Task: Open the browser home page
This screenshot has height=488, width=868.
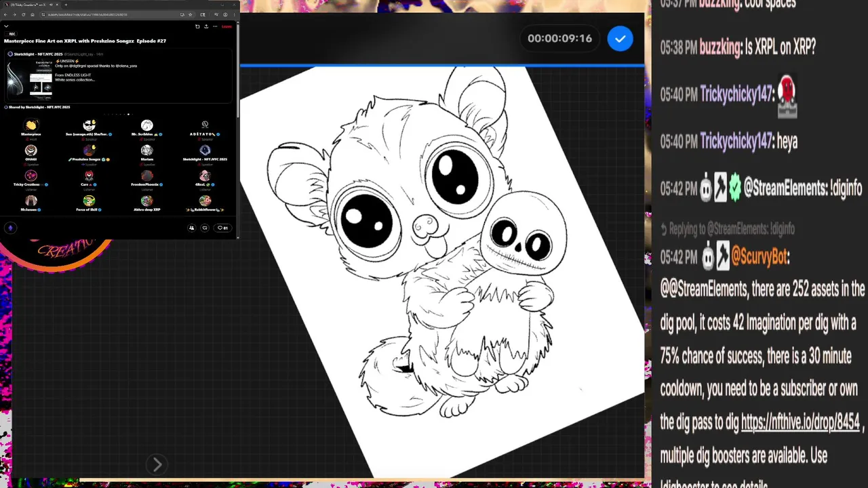Action: [x=33, y=14]
